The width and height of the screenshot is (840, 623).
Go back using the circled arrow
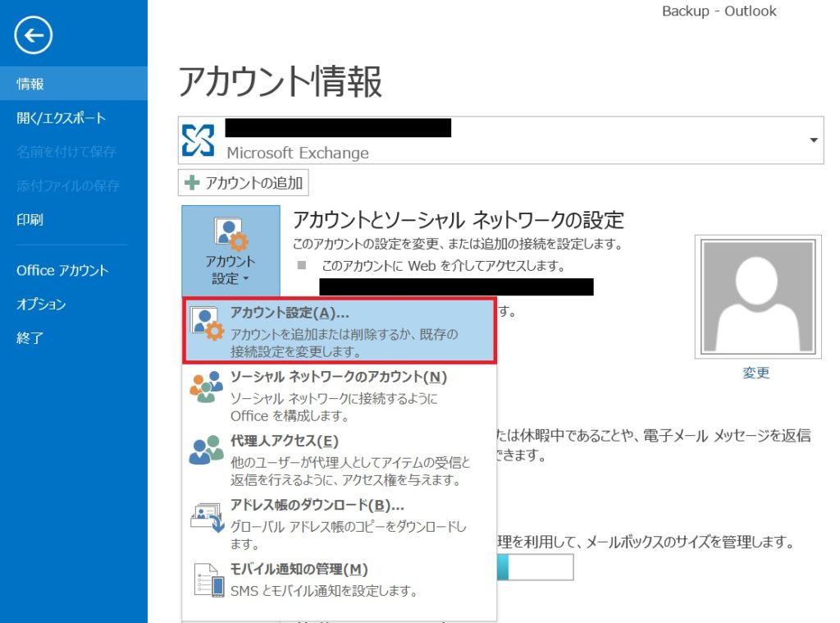coord(33,35)
